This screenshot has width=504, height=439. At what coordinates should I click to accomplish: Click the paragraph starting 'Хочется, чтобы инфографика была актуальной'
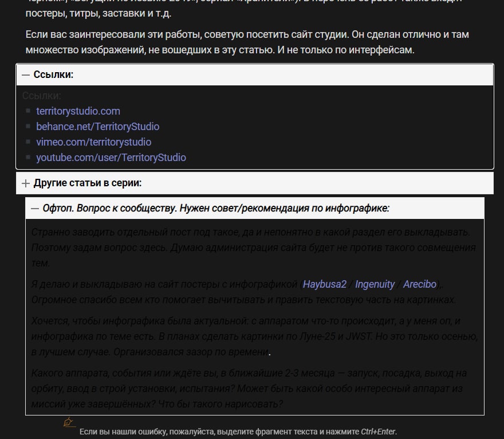[x=254, y=336]
